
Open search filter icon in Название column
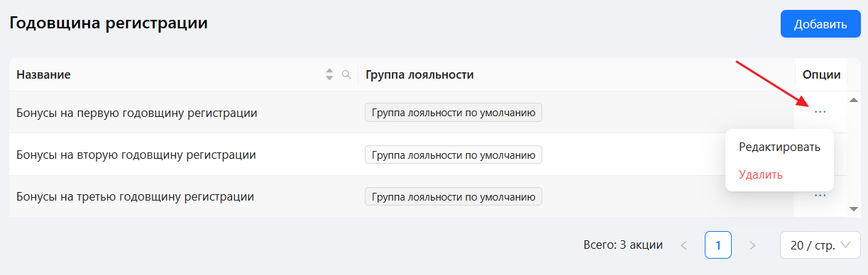pos(346,74)
